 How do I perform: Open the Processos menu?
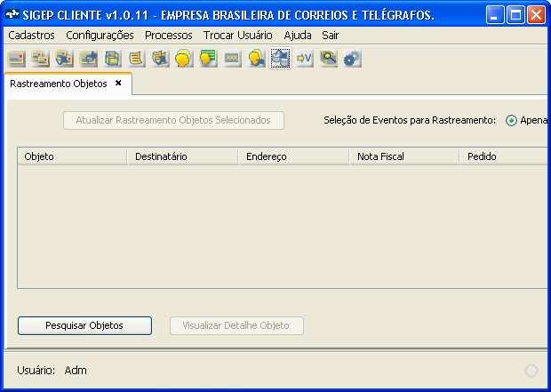coord(169,36)
